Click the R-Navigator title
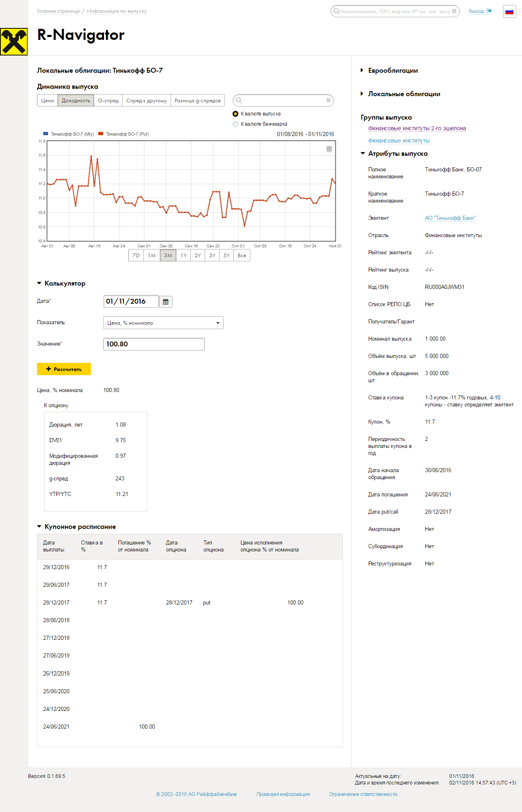The width and height of the screenshot is (522, 812). [x=81, y=35]
